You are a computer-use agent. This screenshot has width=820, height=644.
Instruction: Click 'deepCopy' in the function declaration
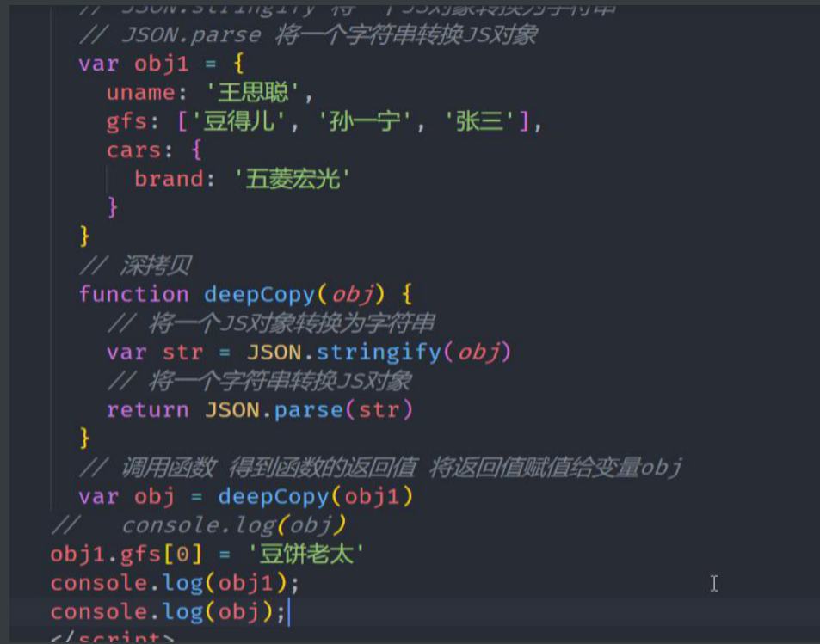[x=259, y=295]
